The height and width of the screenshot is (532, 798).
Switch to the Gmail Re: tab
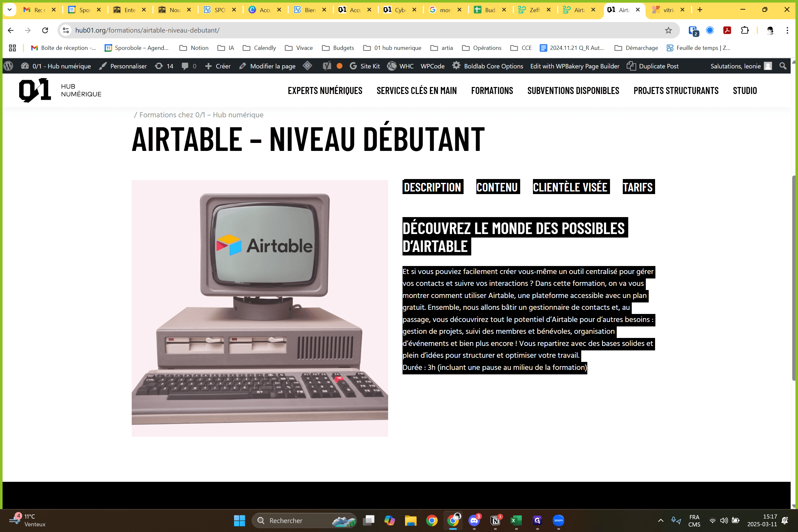39,10
